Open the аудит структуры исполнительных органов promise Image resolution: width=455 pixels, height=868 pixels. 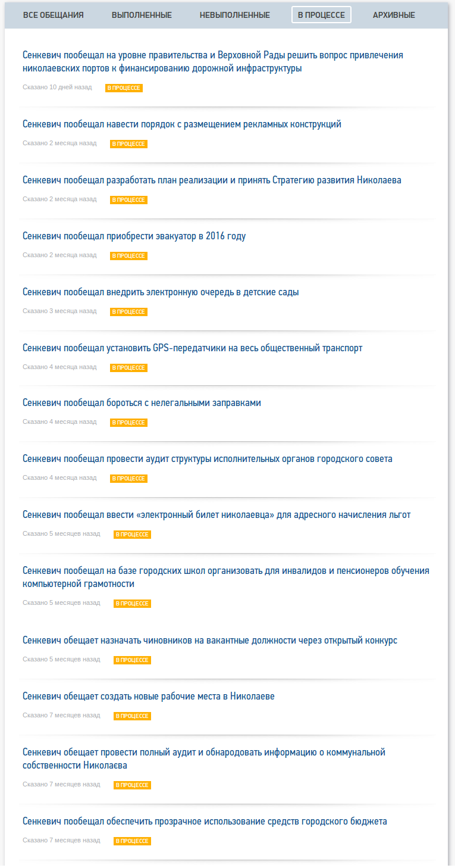coord(208,459)
